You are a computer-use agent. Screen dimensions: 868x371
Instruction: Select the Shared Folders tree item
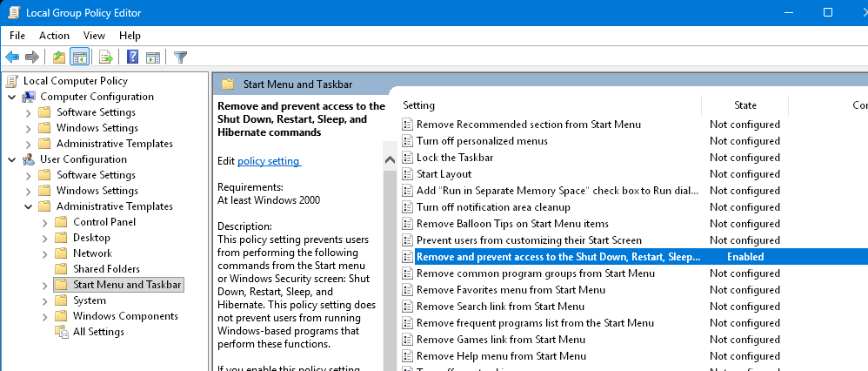105,269
